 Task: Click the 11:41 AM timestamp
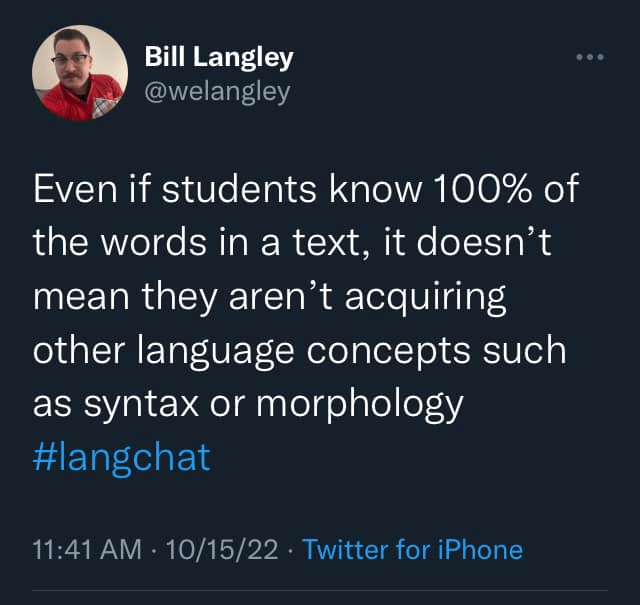tap(84, 549)
